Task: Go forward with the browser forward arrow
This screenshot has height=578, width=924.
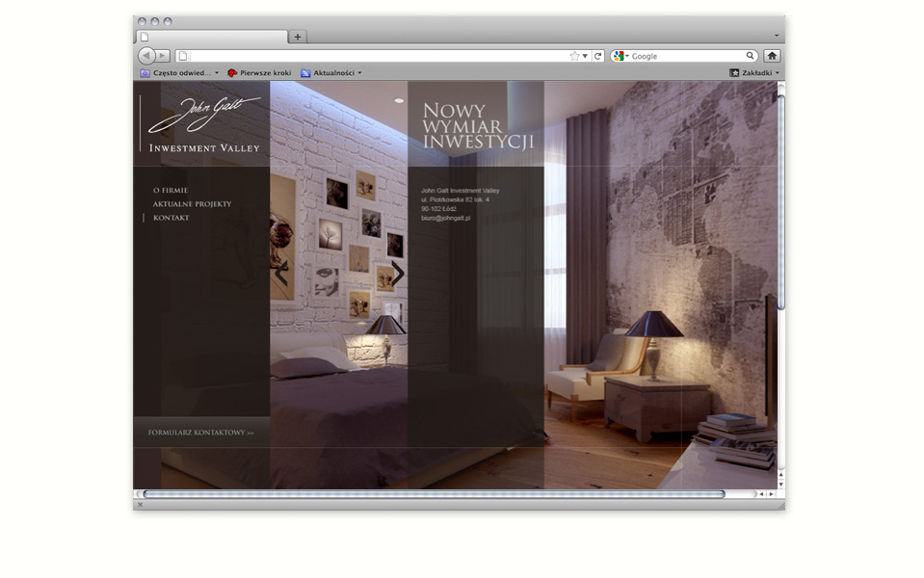Action: [163, 56]
